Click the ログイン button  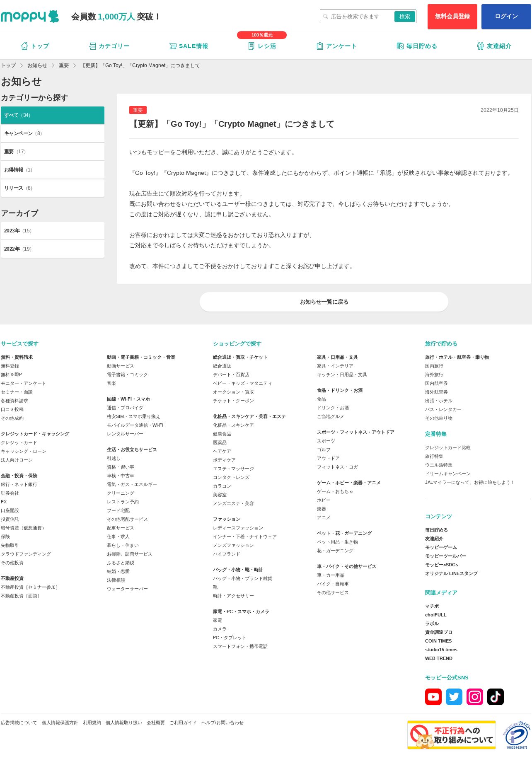506,17
